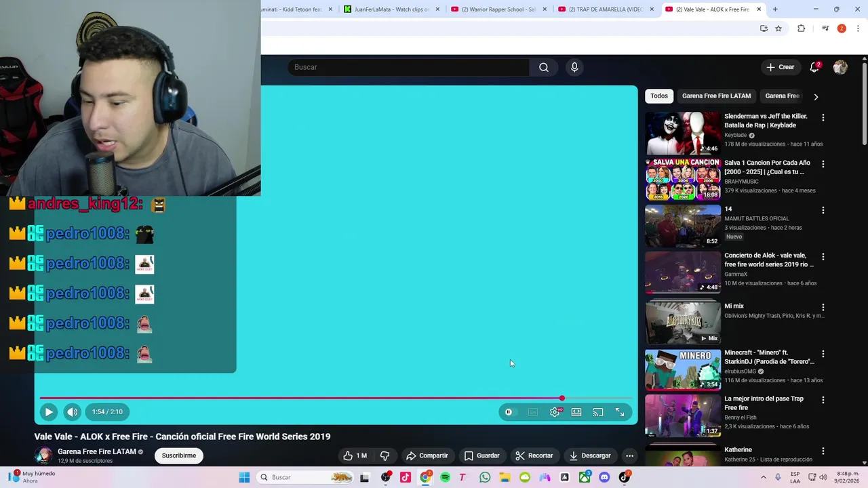This screenshot has width=868, height=488.
Task: Save the video with Guardar
Action: click(482, 455)
